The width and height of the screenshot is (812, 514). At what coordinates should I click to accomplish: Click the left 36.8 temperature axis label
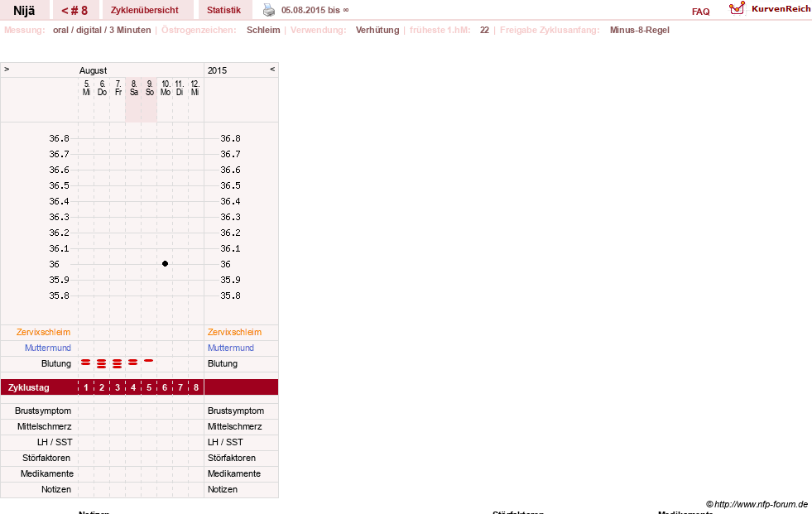coord(59,138)
